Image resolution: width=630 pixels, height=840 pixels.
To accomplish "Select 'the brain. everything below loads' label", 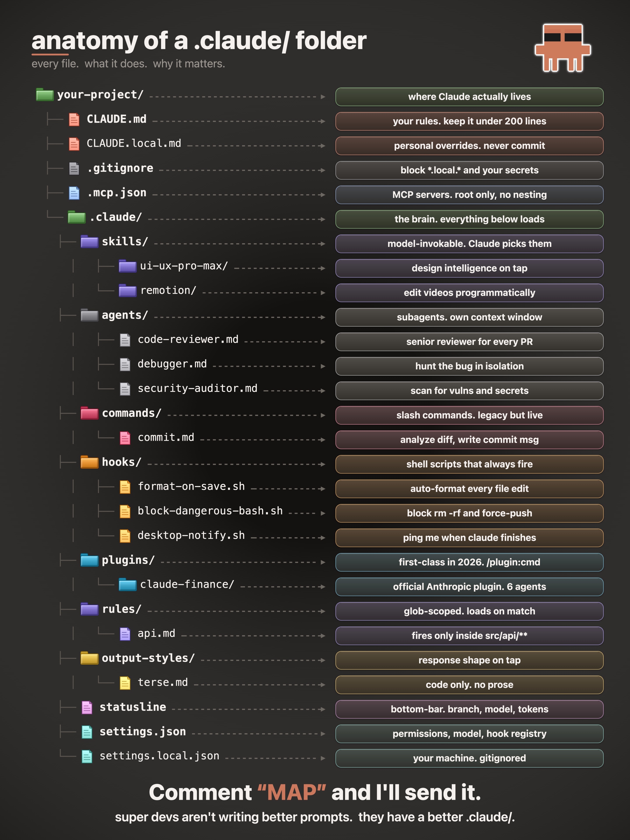I will pyautogui.click(x=469, y=219).
